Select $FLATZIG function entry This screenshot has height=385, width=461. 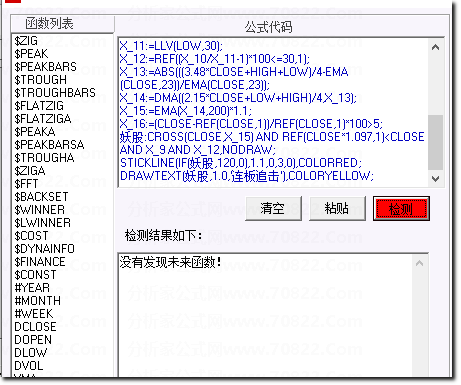tap(39, 106)
